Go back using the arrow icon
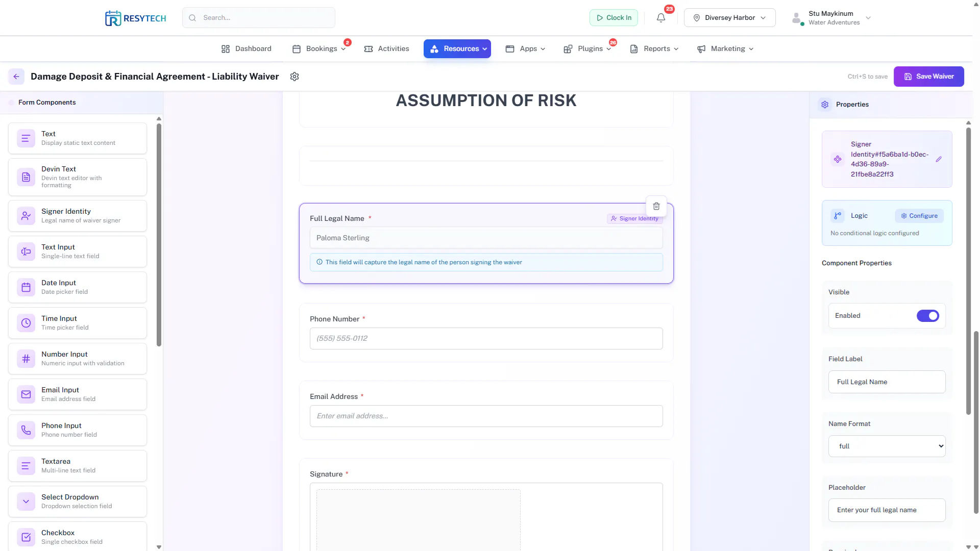 16,77
